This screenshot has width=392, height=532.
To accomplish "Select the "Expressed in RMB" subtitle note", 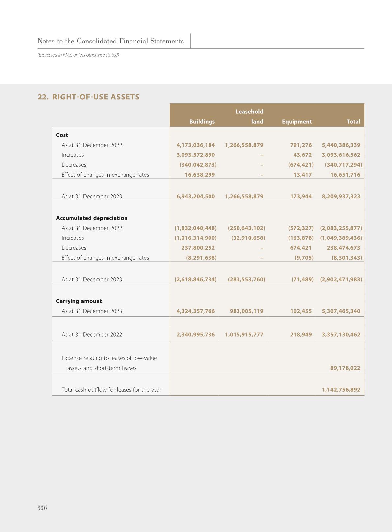I will tap(78, 55).
